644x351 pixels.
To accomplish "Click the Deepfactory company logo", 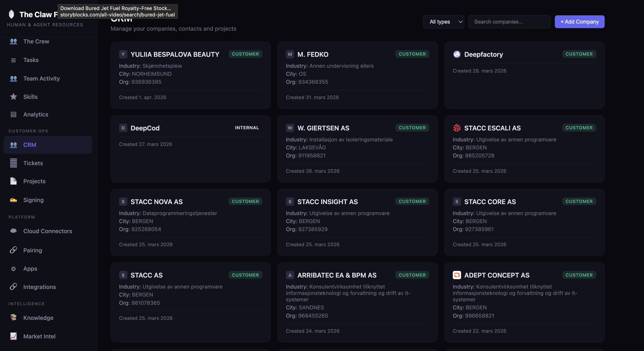I will pos(457,54).
